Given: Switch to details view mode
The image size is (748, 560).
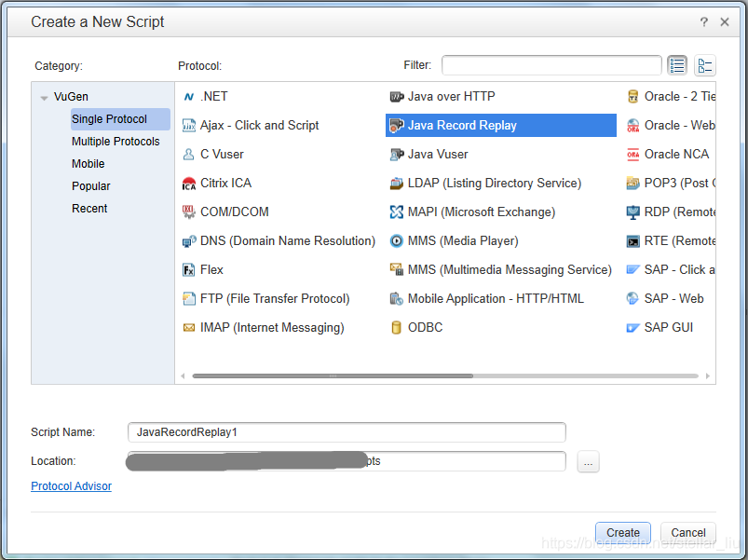Looking at the screenshot, I should click(705, 65).
